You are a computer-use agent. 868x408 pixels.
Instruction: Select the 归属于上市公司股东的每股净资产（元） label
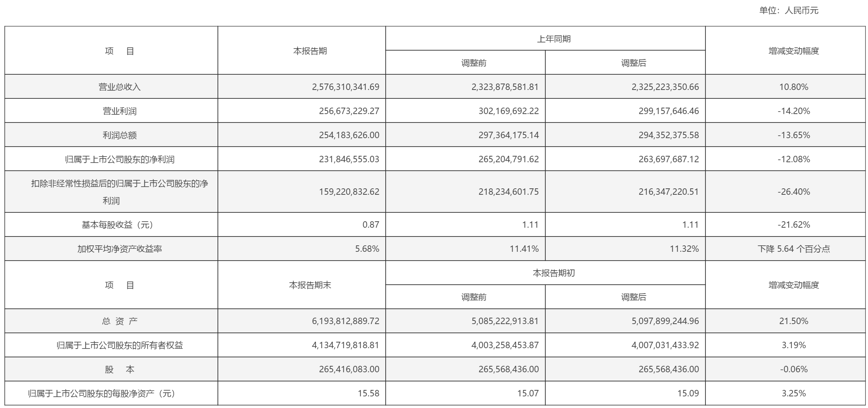(102, 393)
